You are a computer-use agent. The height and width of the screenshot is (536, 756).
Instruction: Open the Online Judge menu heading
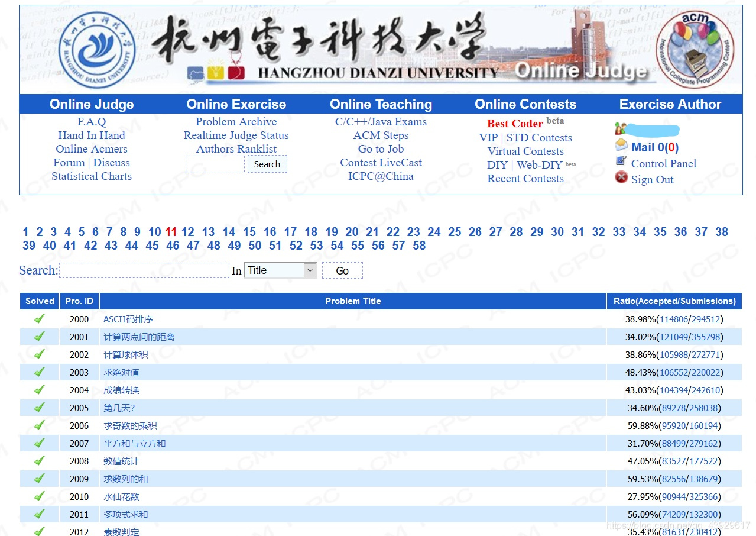click(x=92, y=104)
